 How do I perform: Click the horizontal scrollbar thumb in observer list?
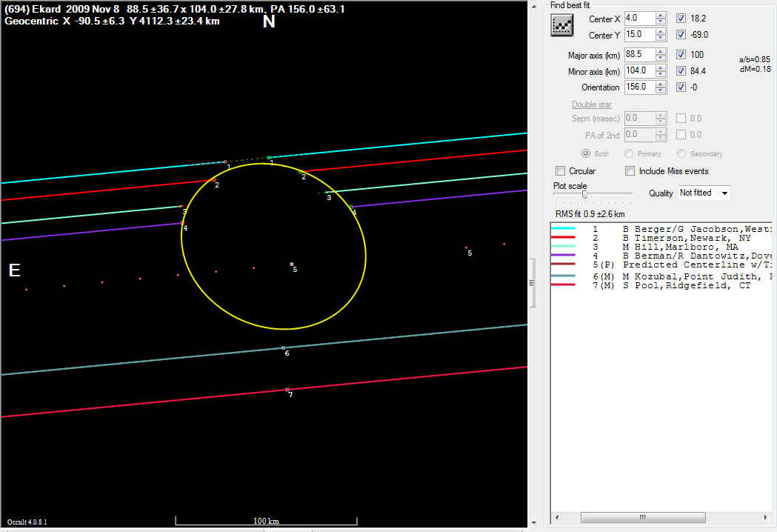pos(643,517)
